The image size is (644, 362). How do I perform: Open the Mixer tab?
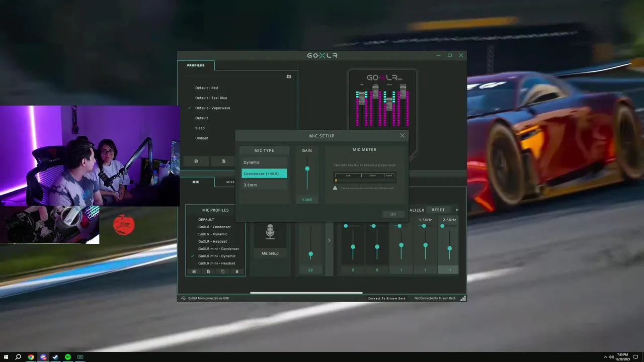(230, 182)
